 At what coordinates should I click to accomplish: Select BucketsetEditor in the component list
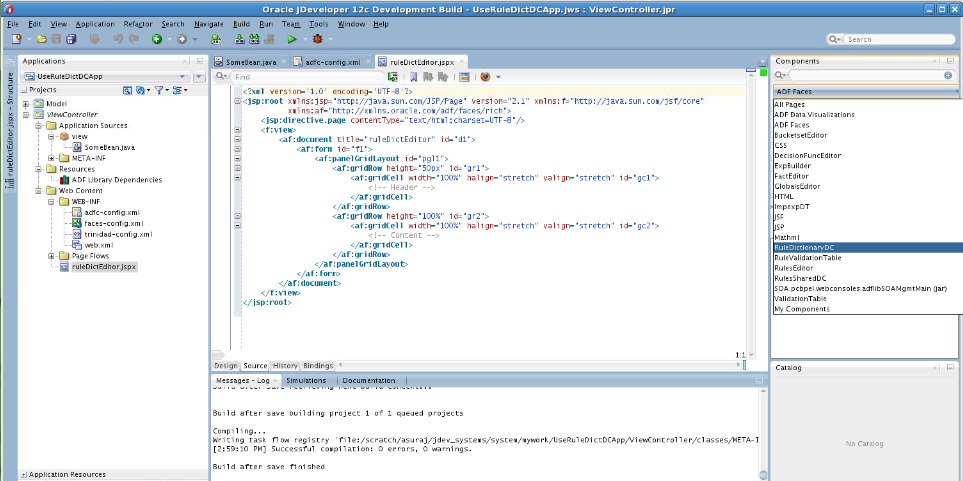click(x=800, y=135)
